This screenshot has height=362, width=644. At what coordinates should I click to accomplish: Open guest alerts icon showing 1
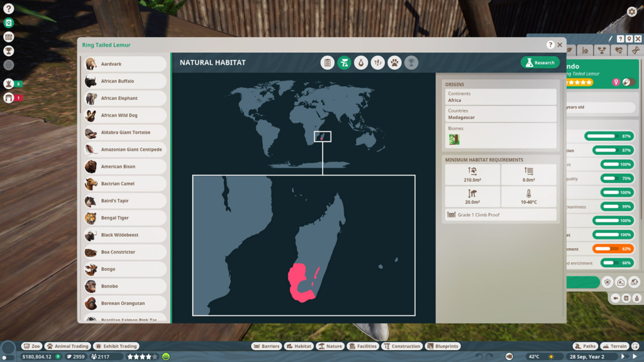pyautogui.click(x=13, y=97)
